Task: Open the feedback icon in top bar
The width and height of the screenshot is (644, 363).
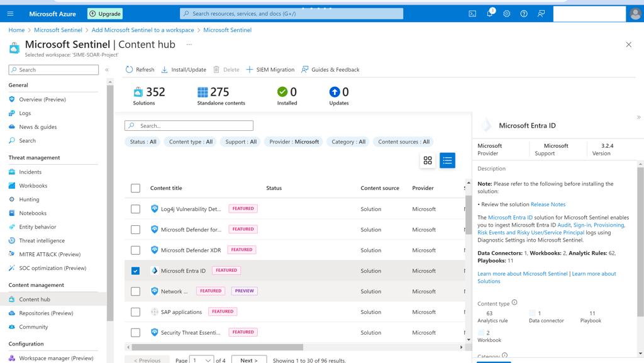Action: pos(541,14)
